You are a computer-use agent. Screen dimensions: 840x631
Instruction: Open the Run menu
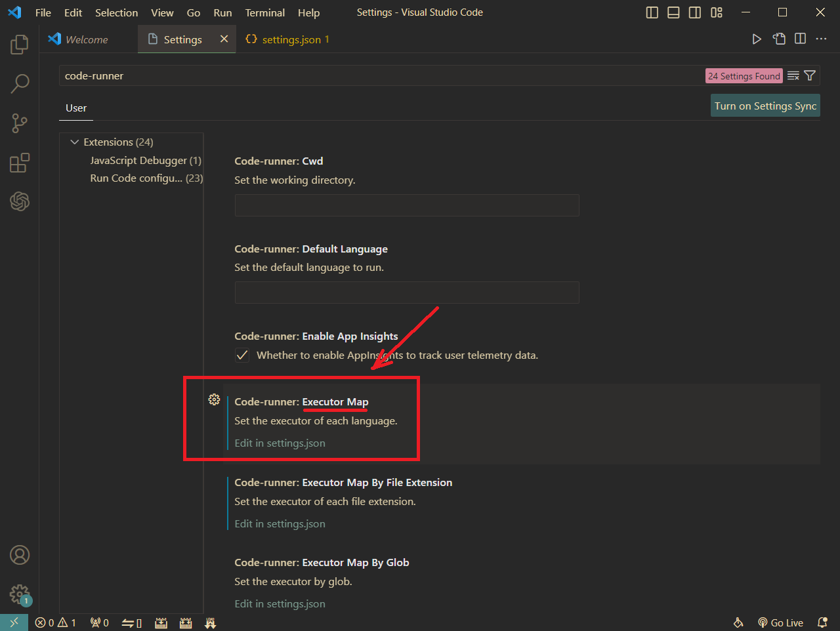point(222,12)
